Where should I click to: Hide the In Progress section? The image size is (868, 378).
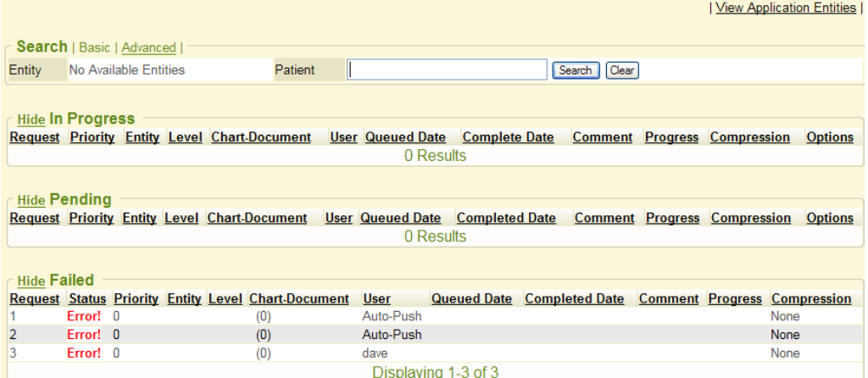[x=31, y=120]
